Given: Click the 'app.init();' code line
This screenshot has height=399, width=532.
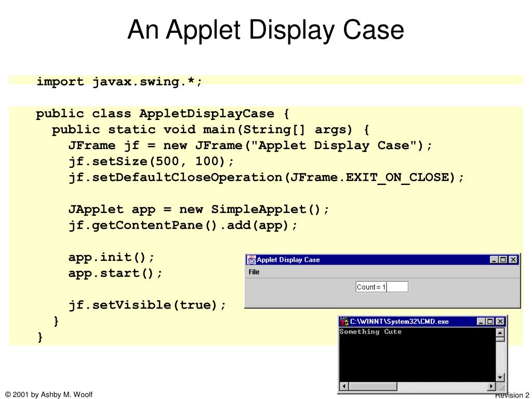Looking at the screenshot, I should [x=111, y=257].
